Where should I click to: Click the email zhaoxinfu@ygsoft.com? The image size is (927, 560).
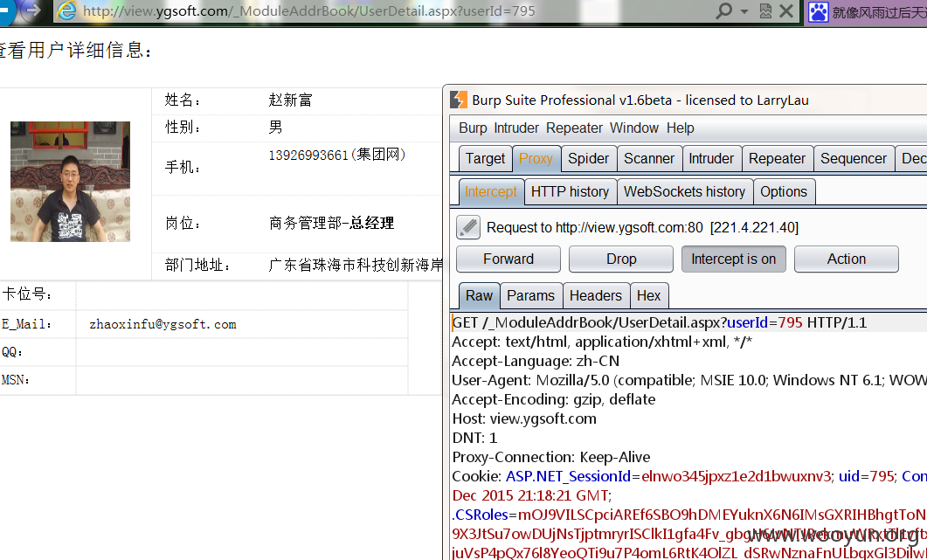163,324
